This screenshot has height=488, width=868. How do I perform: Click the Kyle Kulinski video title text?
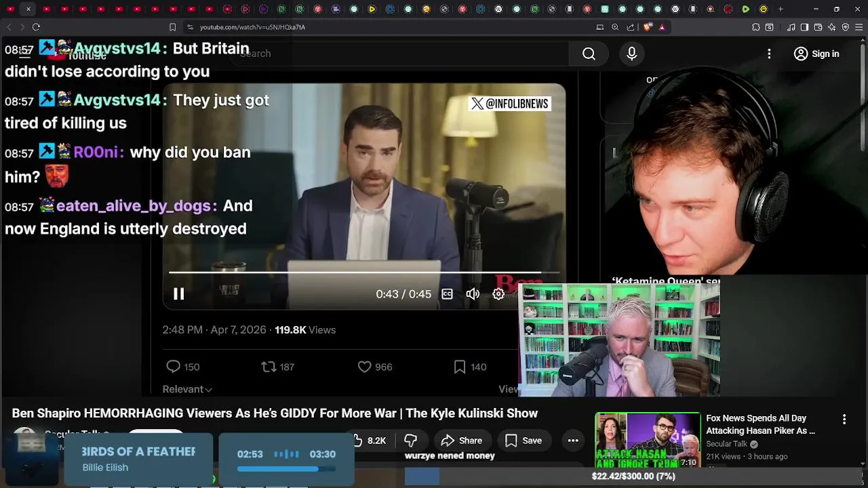coord(275,413)
